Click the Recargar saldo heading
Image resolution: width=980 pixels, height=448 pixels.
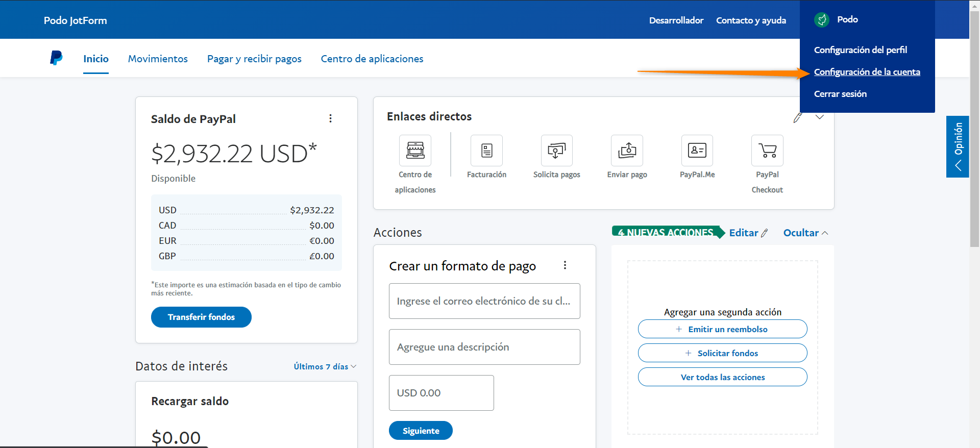(190, 401)
